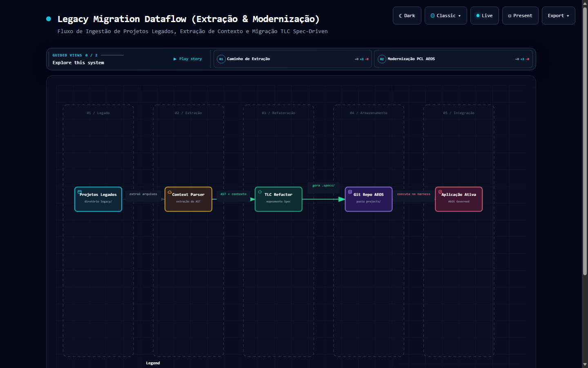
Task: Click the 02 badge on Modernização PCL AEOS
Action: pos(382,59)
